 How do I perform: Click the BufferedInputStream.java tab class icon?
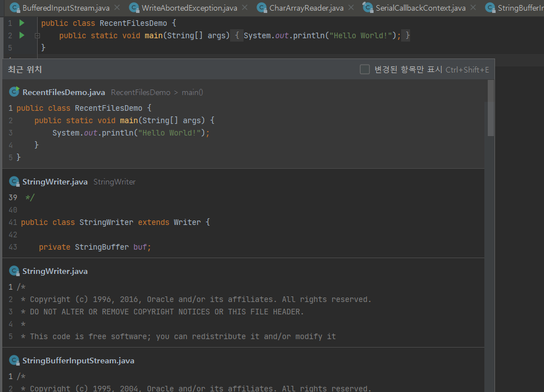[15, 8]
